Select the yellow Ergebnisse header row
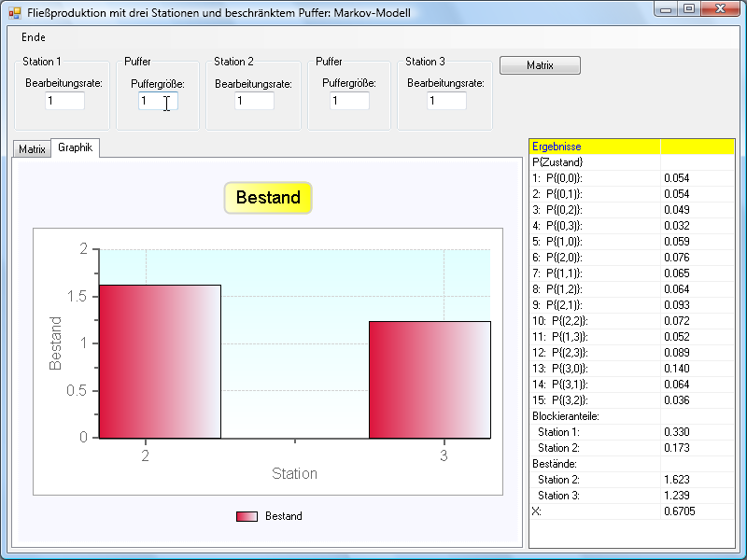747x560 pixels. pos(631,147)
